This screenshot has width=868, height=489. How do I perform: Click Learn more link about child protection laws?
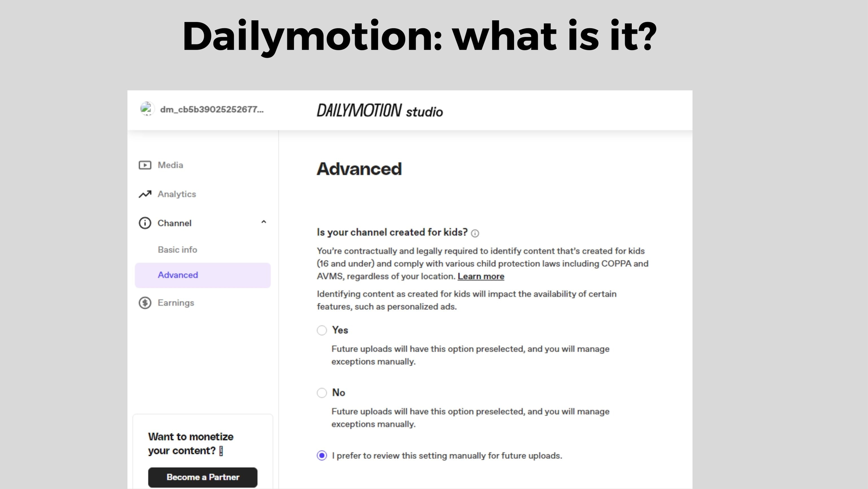pos(480,276)
